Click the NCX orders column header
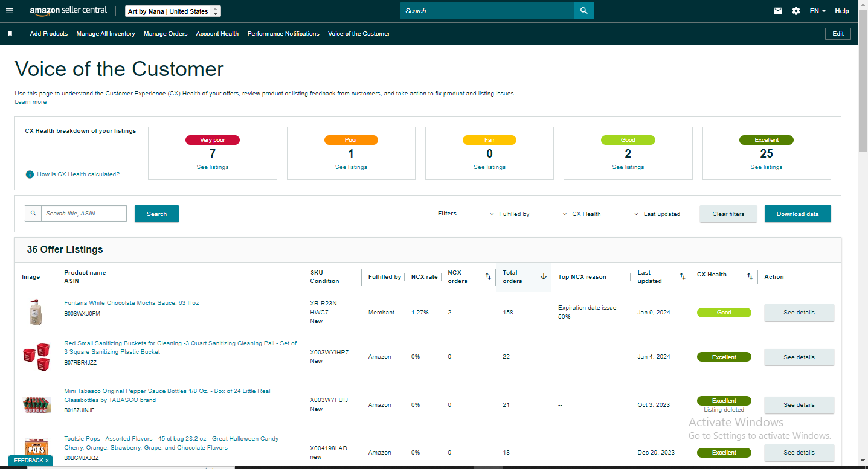The width and height of the screenshot is (868, 469). 469,276
